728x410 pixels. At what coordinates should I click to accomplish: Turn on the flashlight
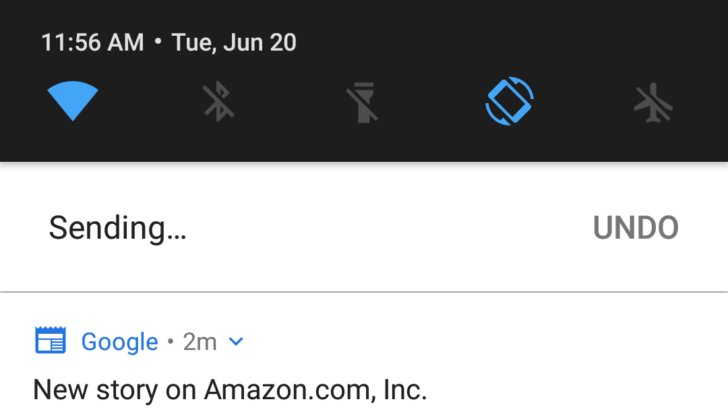[x=364, y=102]
